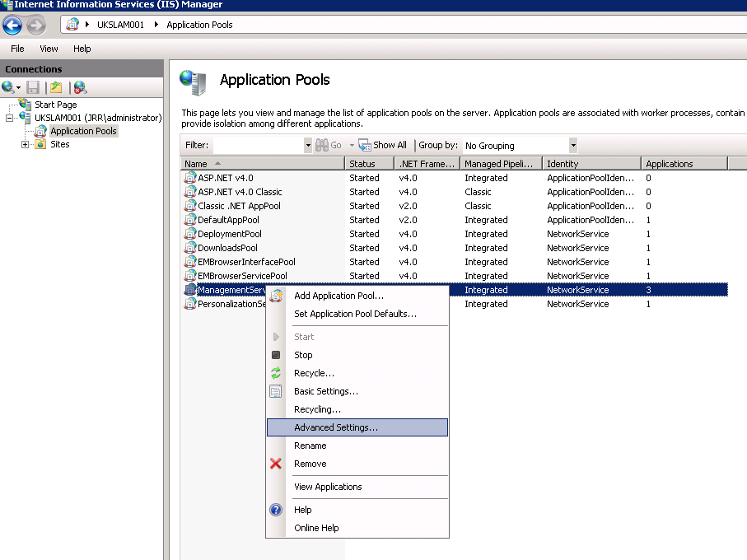
Task: Click the Start Page tree icon
Action: point(26,104)
